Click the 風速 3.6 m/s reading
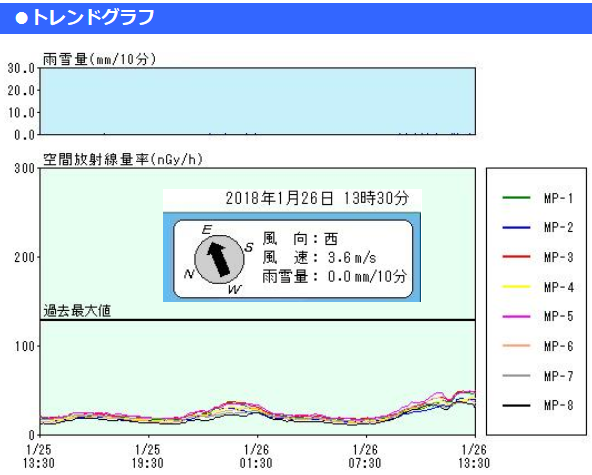This screenshot has height=475, width=592. point(319,258)
